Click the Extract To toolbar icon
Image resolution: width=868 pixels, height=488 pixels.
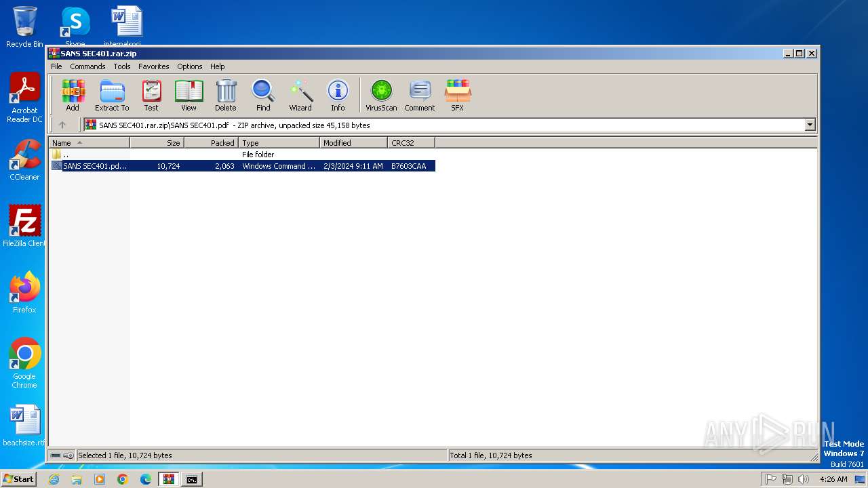tap(112, 95)
